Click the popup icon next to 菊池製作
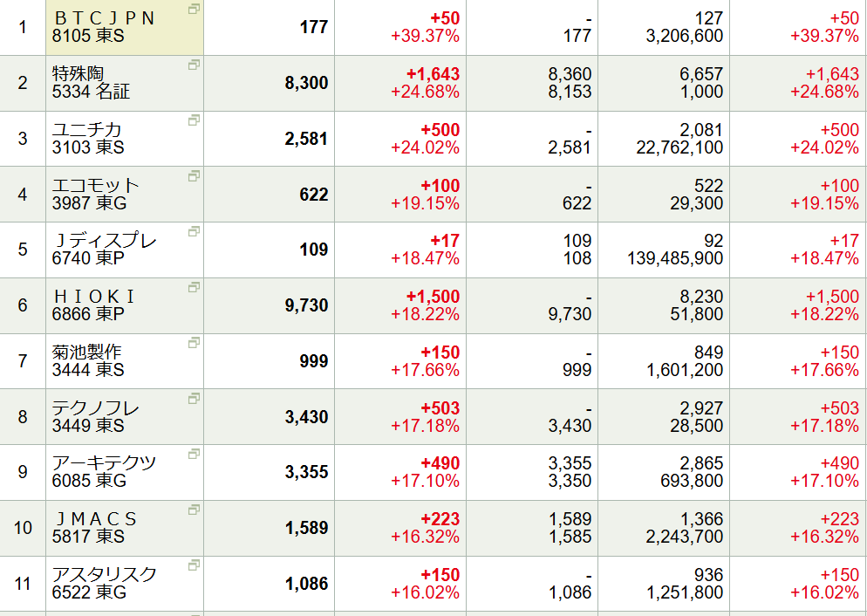867x616 pixels. (194, 343)
